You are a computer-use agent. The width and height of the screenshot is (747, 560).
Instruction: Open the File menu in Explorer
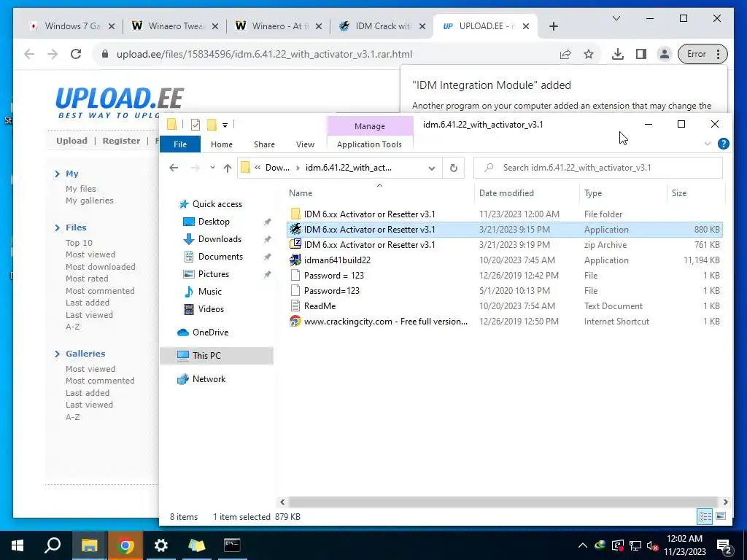tap(180, 144)
